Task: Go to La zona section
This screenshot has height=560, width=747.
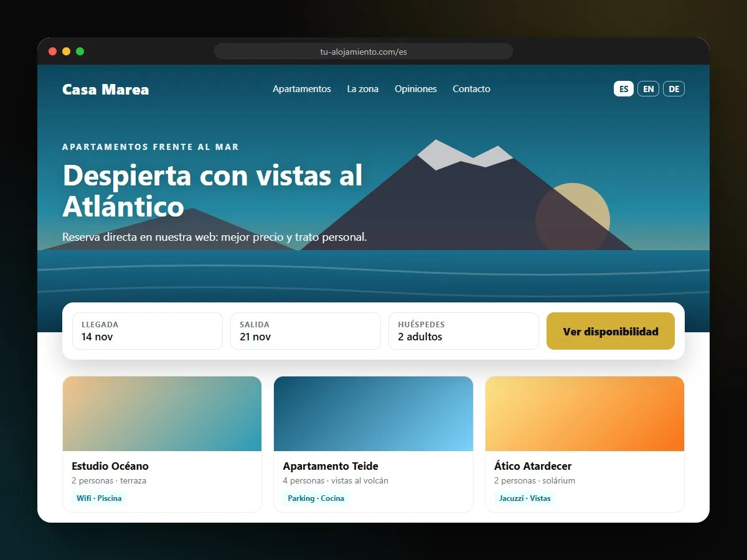Action: [363, 89]
